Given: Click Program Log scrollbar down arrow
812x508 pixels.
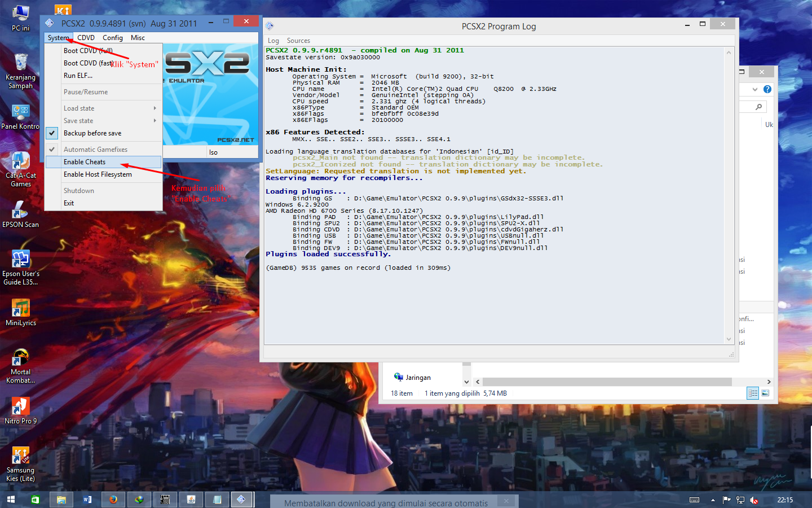Looking at the screenshot, I should click(729, 339).
